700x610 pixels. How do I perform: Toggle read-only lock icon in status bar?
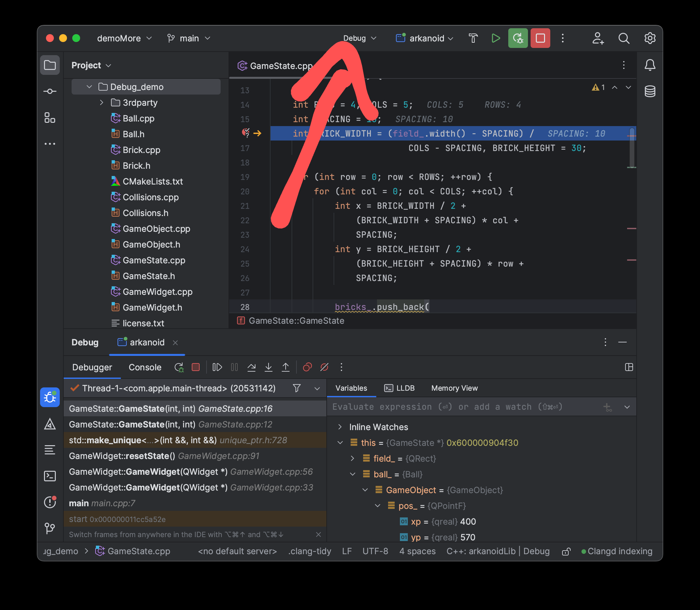pos(566,552)
